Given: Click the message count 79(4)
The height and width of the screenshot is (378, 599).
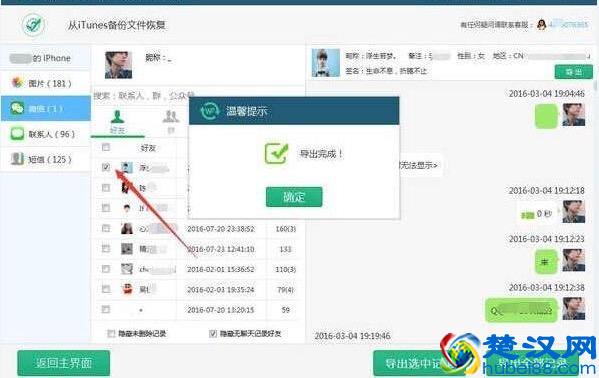Looking at the screenshot, I should click(x=286, y=289).
